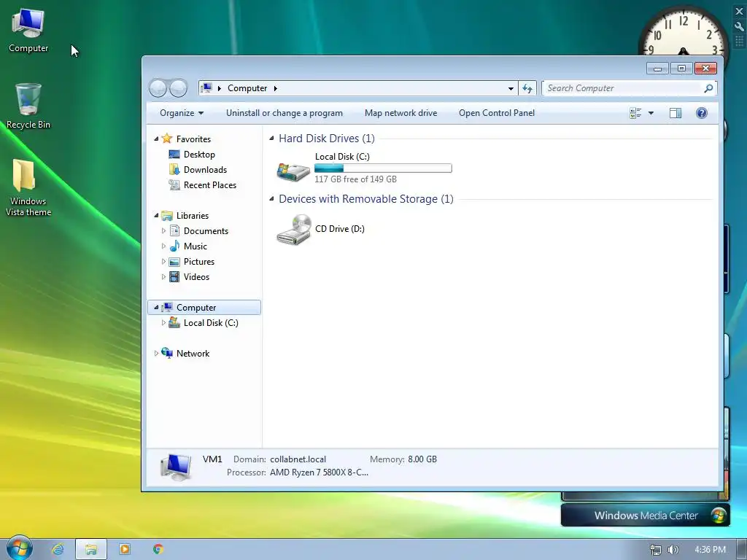Open Windows Media Center gadget
This screenshot has width=747, height=560.
pyautogui.click(x=645, y=516)
